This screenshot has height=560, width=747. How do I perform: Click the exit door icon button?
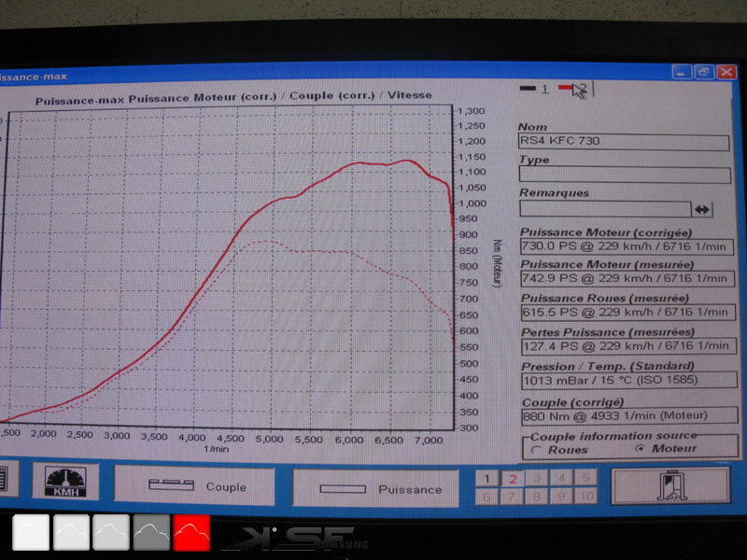[669, 485]
